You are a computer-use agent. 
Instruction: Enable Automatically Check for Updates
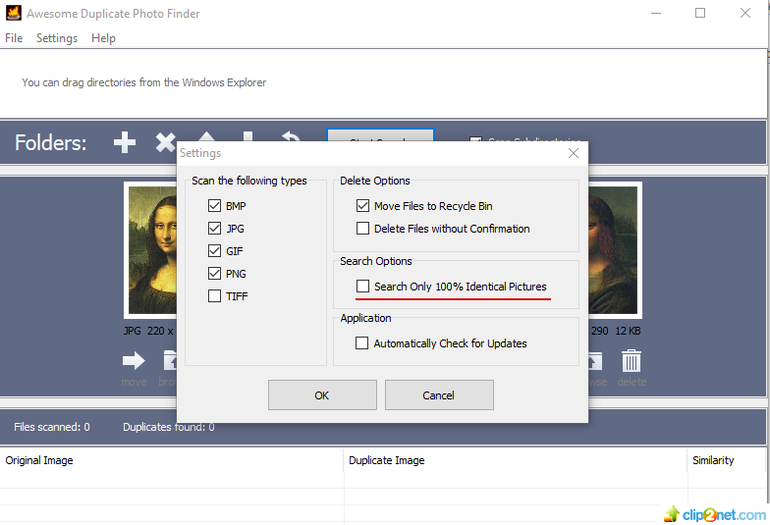[x=363, y=343]
